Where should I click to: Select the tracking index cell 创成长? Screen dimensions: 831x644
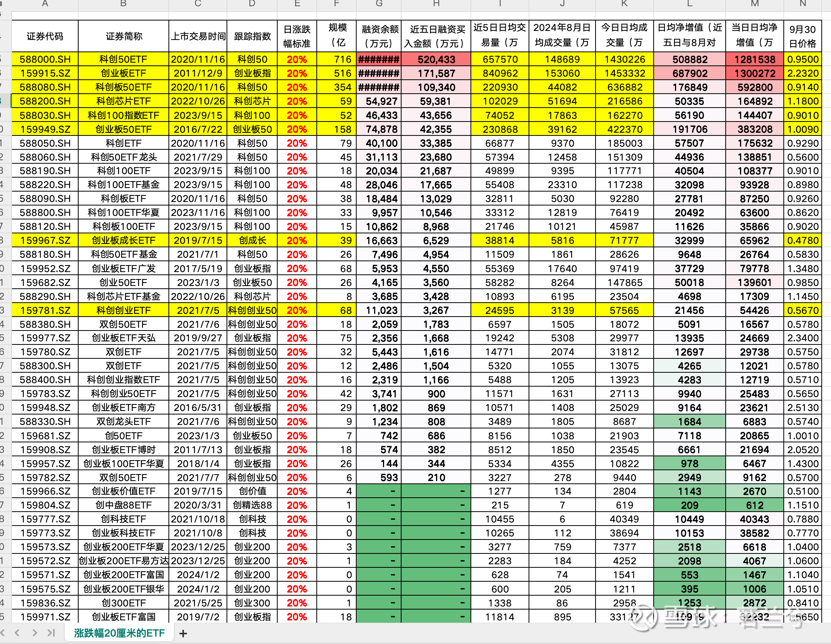coord(252,240)
